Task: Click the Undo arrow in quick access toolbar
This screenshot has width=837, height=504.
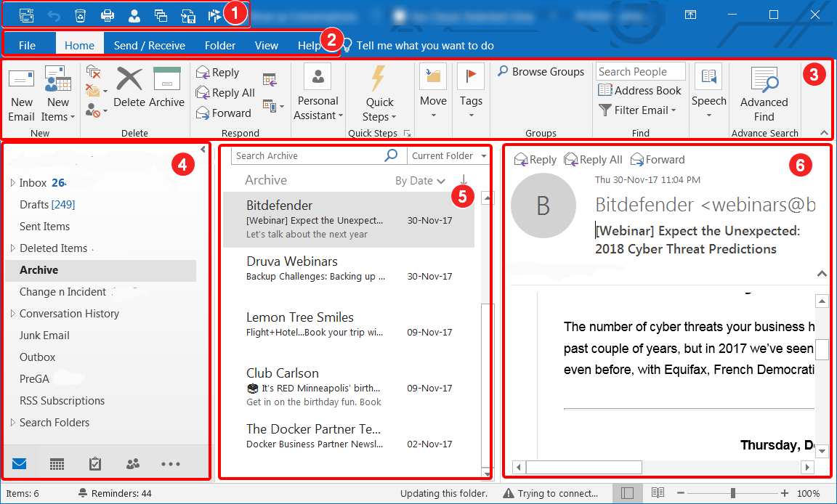Action: click(x=54, y=15)
